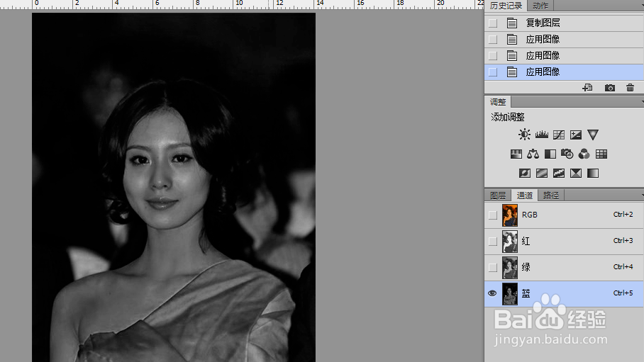Hide the 蓝 (Blue) channel eye
This screenshot has height=362, width=644.
coord(492,293)
